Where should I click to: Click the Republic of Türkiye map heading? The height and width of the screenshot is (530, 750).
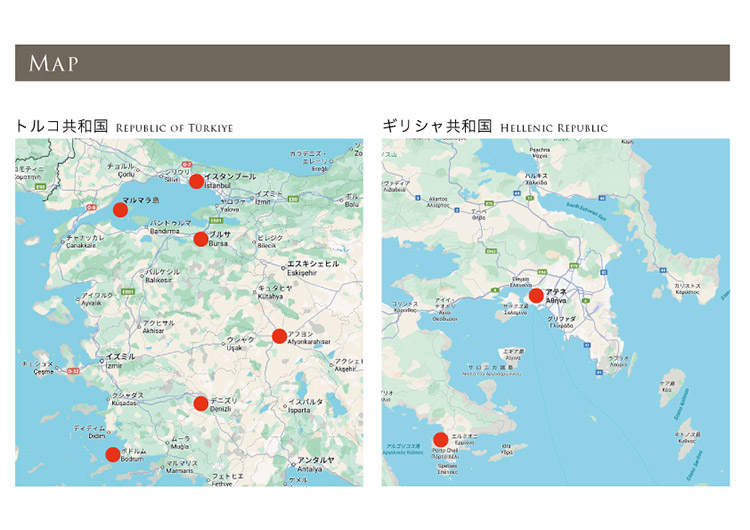pyautogui.click(x=123, y=126)
